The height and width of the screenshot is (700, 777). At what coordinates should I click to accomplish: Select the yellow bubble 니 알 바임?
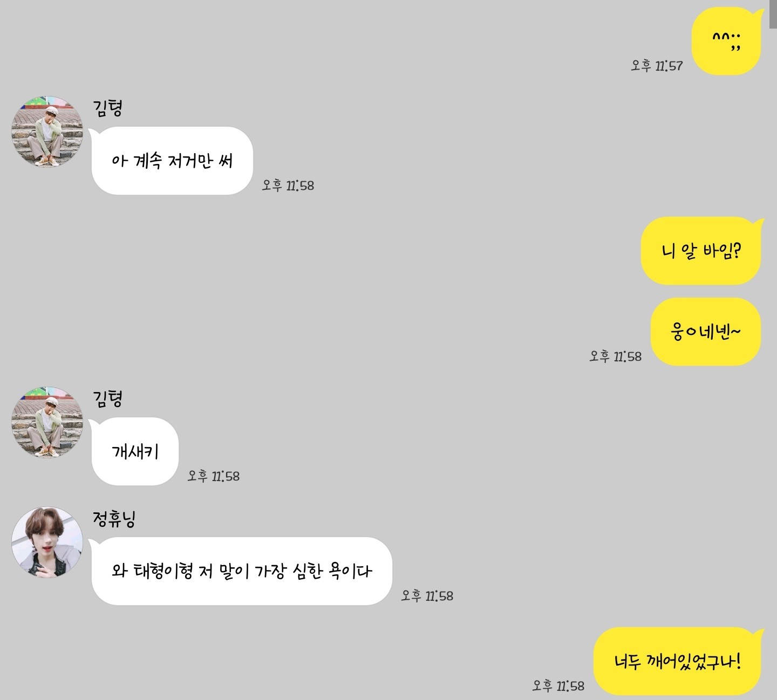coord(702,251)
